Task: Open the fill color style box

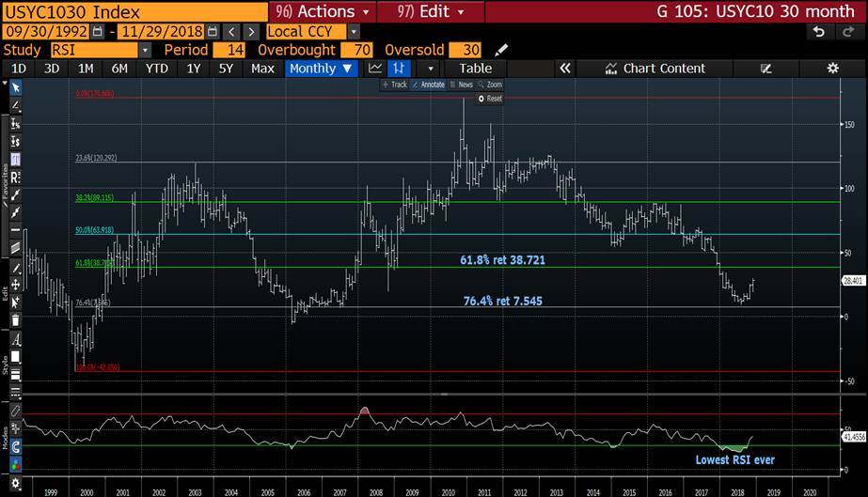Action: pyautogui.click(x=15, y=357)
